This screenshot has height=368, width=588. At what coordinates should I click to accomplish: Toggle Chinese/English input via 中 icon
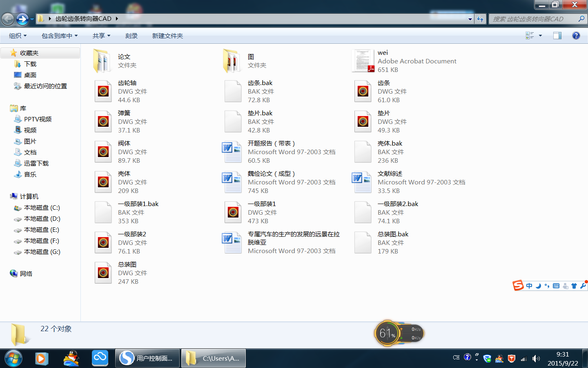tap(529, 285)
